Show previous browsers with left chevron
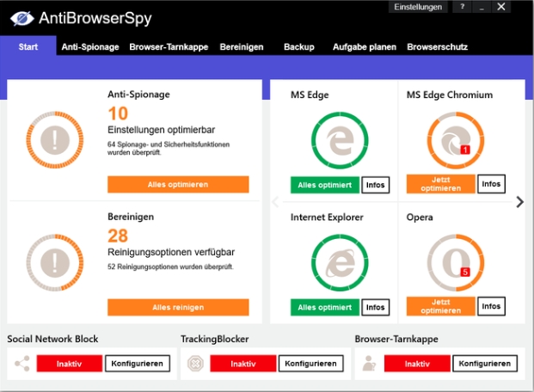Screen dimensions: 534x392 (275, 202)
